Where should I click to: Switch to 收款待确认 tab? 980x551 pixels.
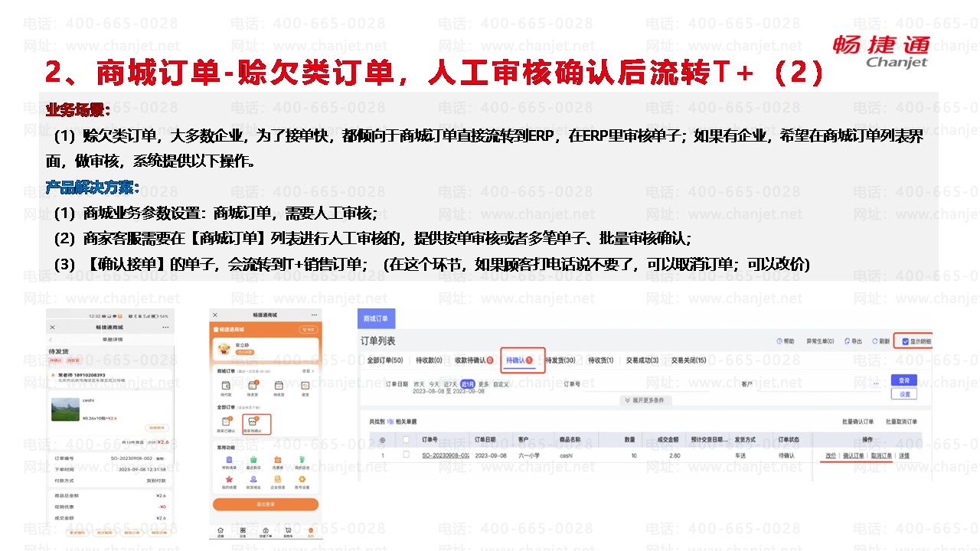[474, 360]
